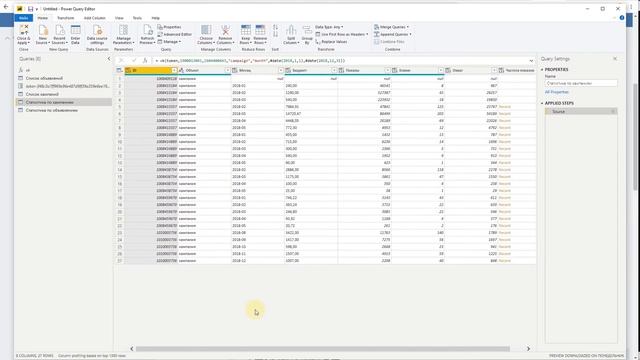
Task: Select the Source applied step
Action: [x=581, y=111]
